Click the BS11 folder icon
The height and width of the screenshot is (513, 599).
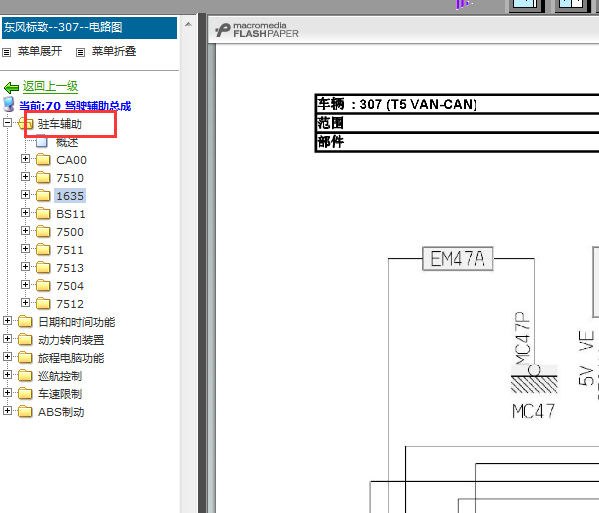[x=43, y=213]
